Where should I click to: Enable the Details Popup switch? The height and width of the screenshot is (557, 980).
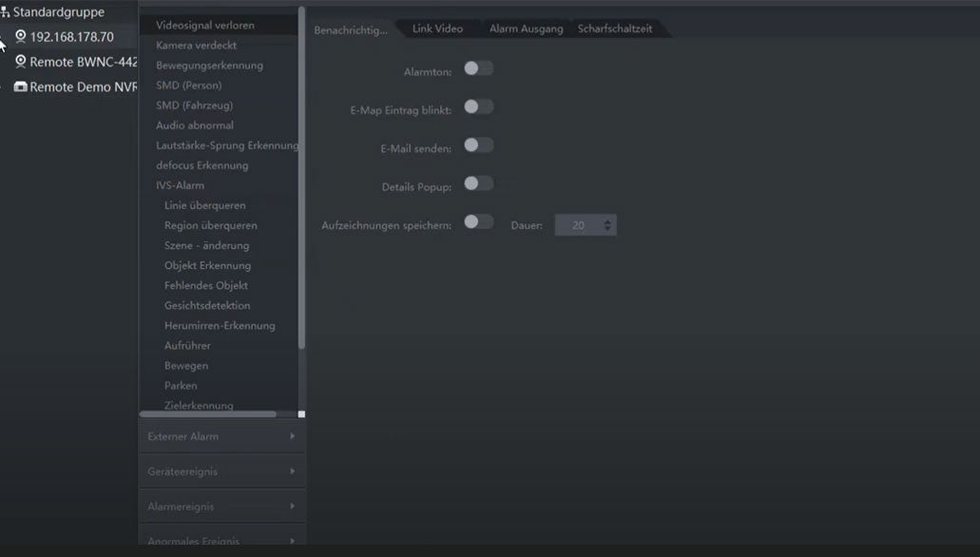point(478,183)
